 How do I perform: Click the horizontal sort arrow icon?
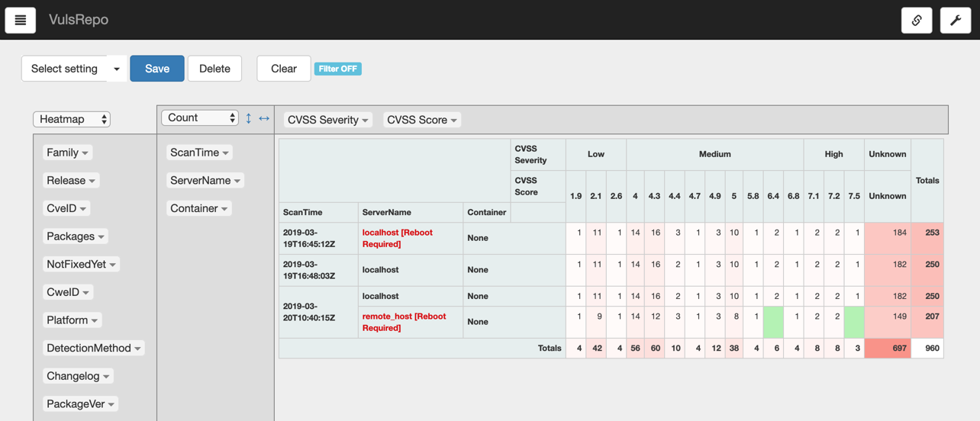264,118
